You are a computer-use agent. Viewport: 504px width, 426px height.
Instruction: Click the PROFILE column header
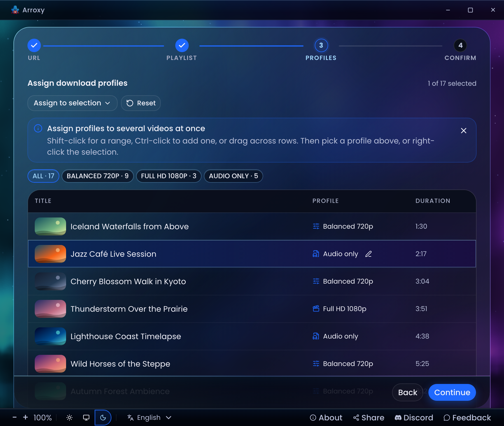point(326,201)
